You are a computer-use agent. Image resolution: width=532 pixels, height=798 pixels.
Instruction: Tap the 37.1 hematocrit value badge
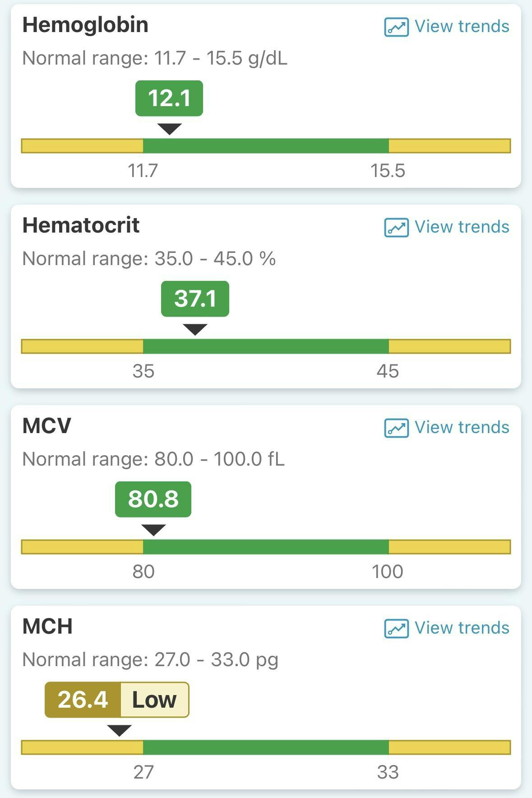[195, 299]
